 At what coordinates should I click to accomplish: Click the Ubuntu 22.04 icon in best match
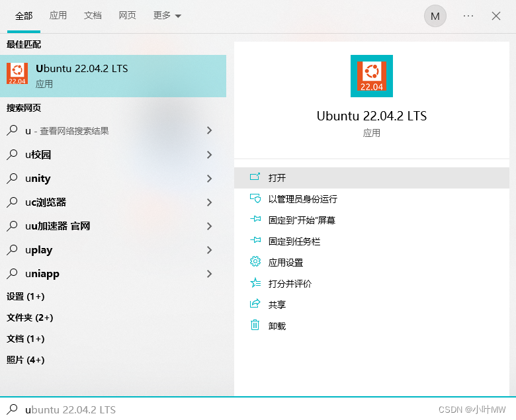tap(17, 73)
